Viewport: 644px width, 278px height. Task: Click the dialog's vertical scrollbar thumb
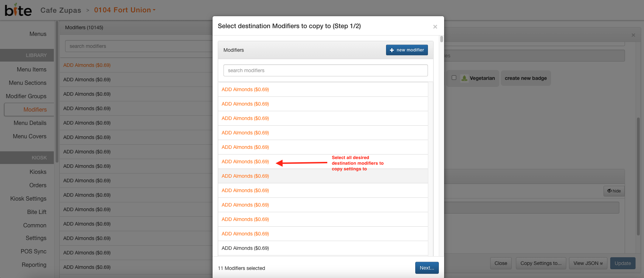tap(441, 39)
